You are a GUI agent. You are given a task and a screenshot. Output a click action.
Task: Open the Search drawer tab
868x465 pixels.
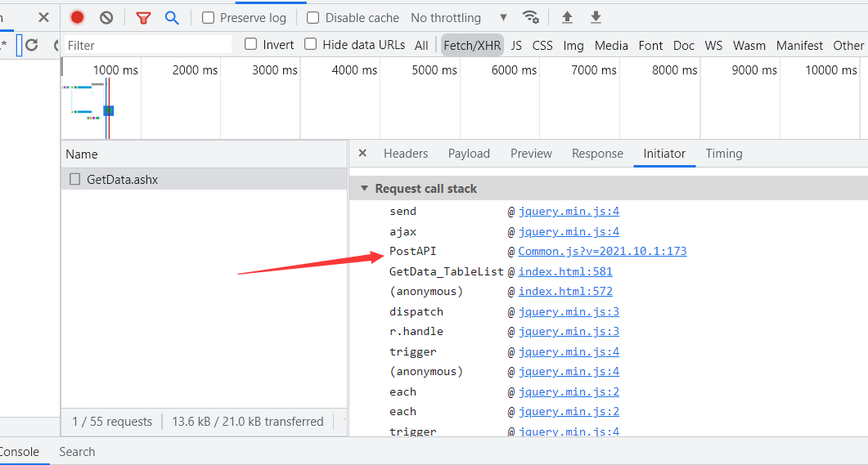(x=77, y=452)
